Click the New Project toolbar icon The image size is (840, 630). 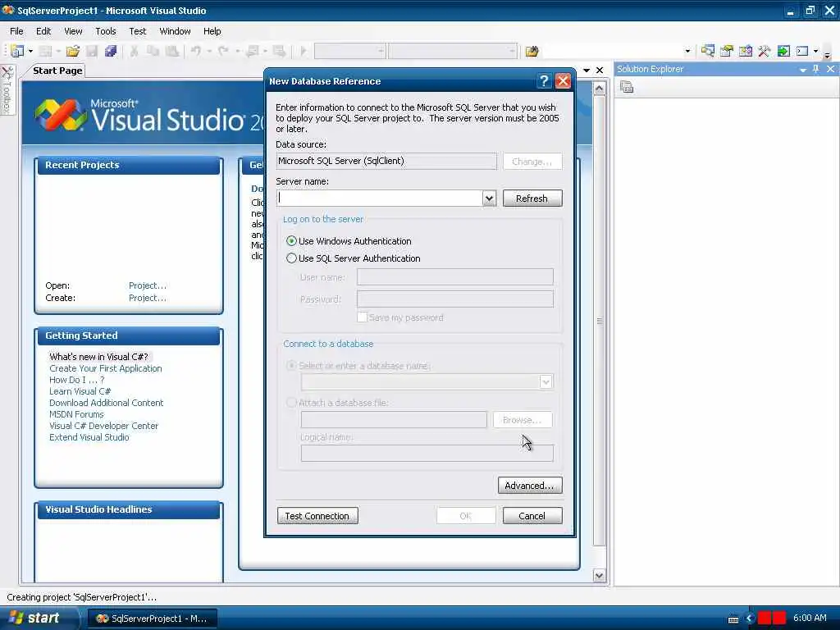pos(17,51)
